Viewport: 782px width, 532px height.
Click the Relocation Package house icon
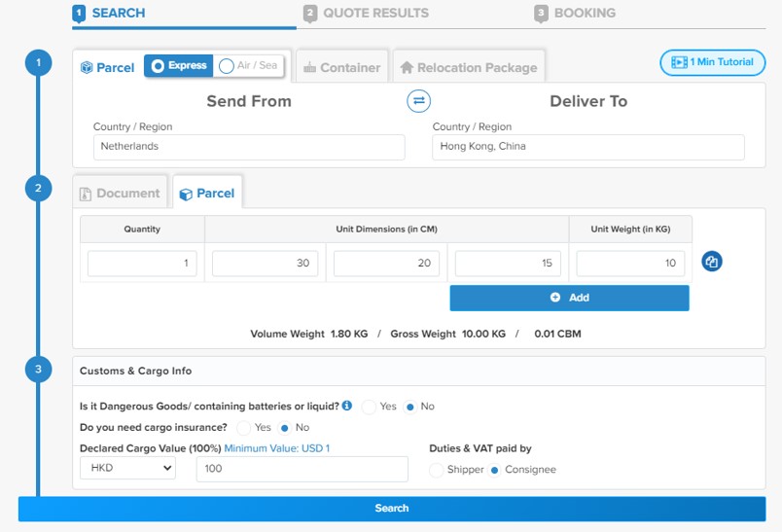click(407, 67)
